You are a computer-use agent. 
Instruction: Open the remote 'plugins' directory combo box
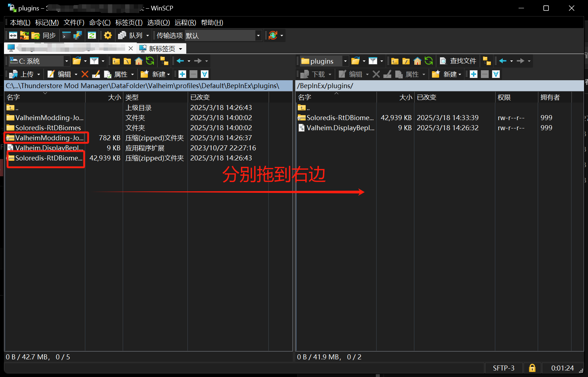coord(324,61)
